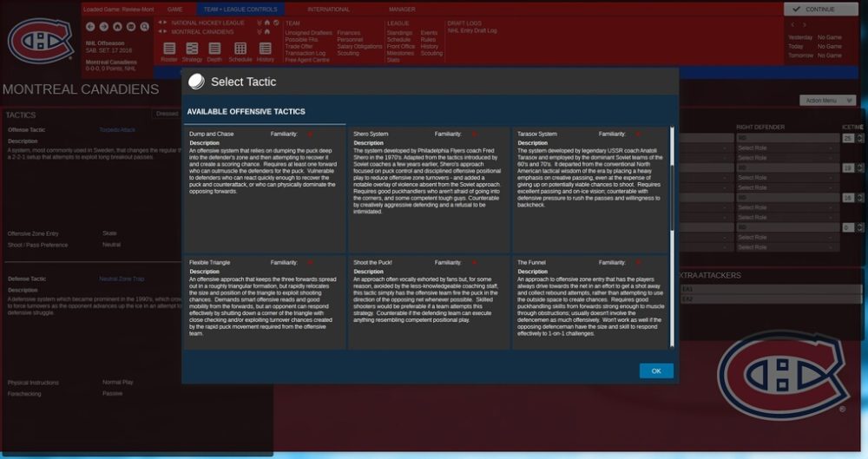The width and height of the screenshot is (868, 459).
Task: Click familiarity indicator on Tarasov System card
Action: pos(638,134)
